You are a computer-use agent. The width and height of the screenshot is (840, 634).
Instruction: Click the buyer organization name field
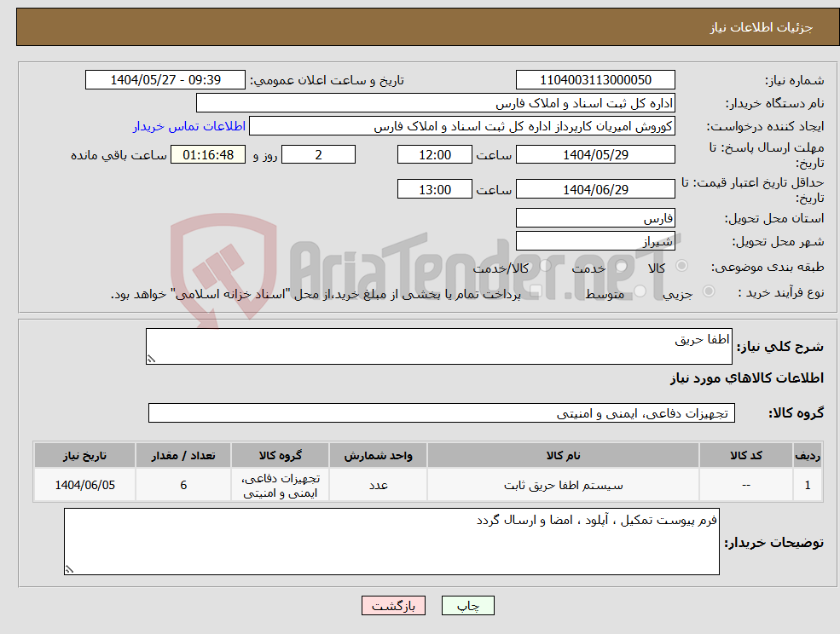click(x=436, y=103)
